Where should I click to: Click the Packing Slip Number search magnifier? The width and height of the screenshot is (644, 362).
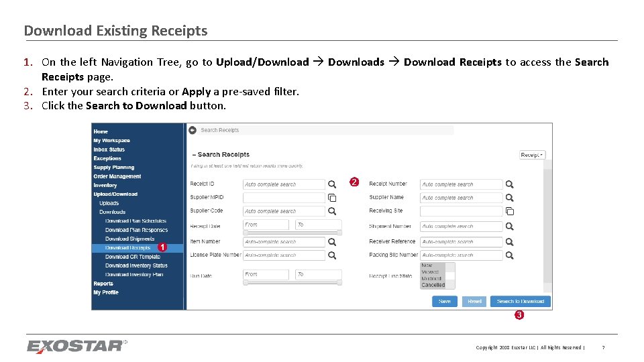(510, 255)
